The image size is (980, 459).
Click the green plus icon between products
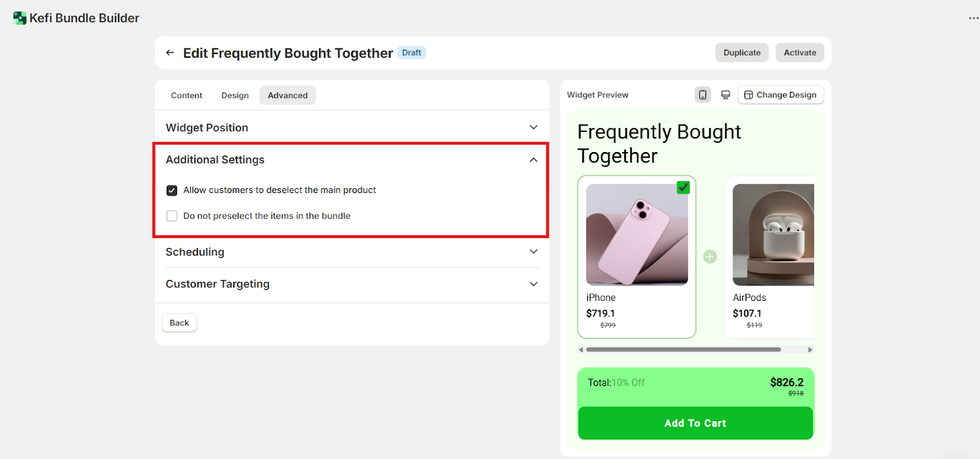pos(710,257)
